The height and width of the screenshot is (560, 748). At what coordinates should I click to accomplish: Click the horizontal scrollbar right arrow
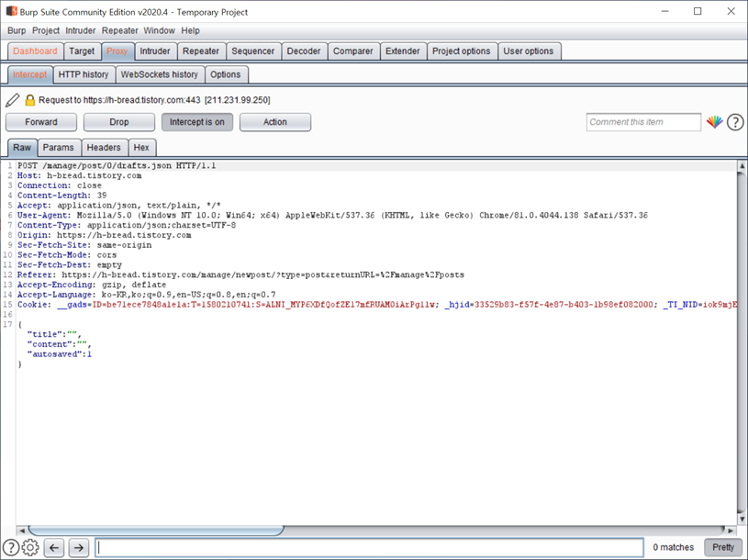(x=731, y=531)
